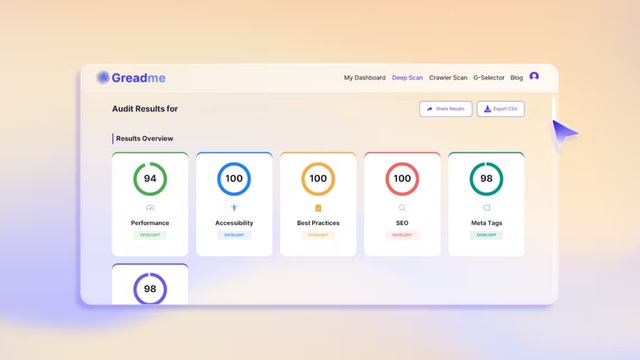Click the Export CSV button
This screenshot has height=360, width=640.
pyautogui.click(x=501, y=109)
